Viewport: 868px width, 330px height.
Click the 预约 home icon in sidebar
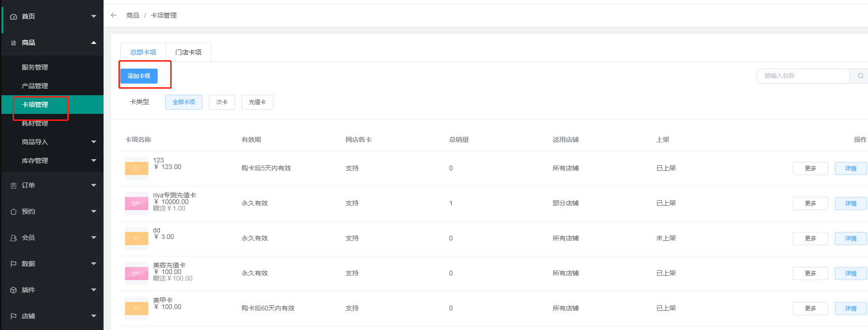click(x=14, y=211)
